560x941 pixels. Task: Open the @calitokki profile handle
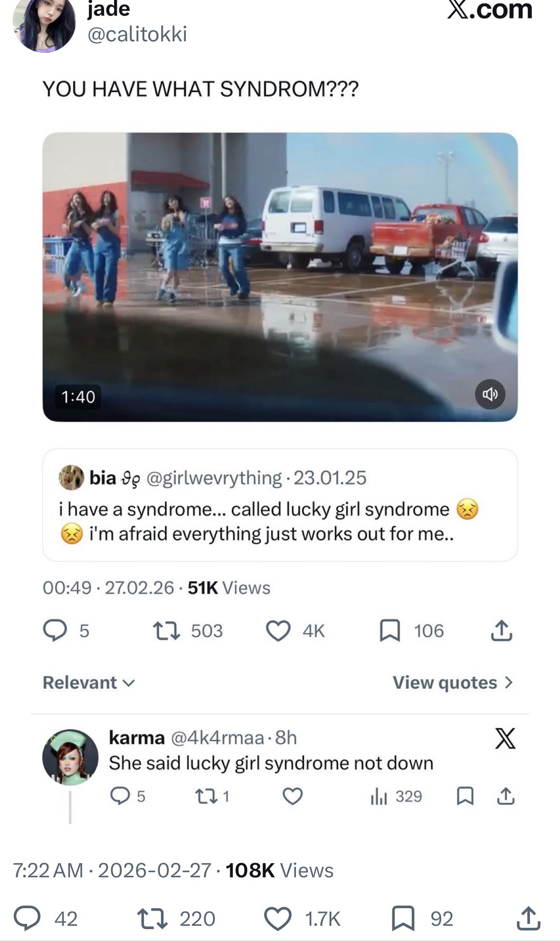click(137, 34)
